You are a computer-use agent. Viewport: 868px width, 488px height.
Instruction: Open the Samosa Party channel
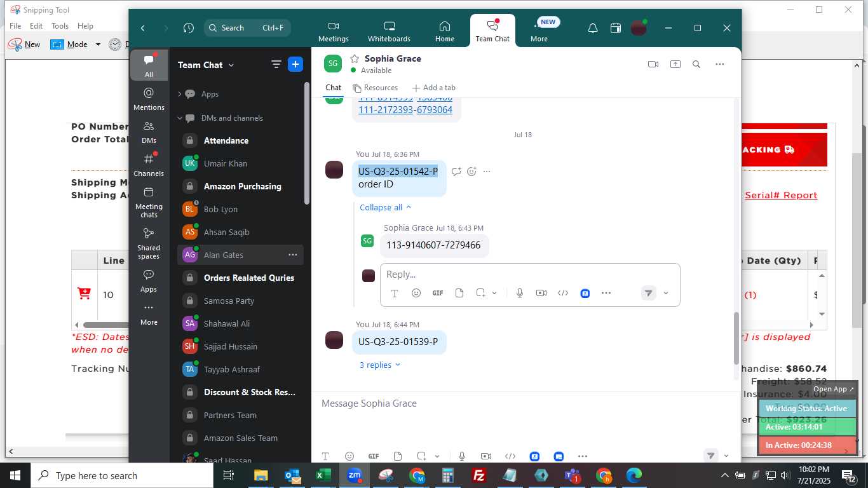[240, 301]
